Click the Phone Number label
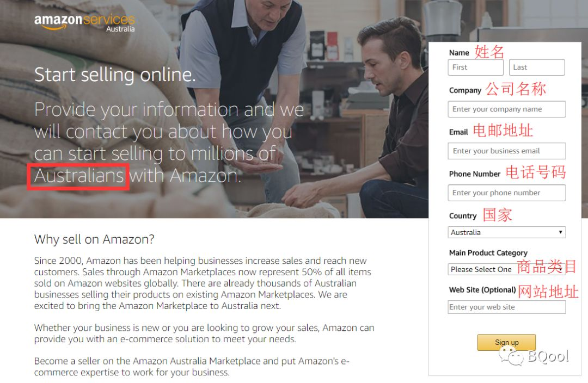This screenshot has height=383, width=588. pyautogui.click(x=475, y=174)
